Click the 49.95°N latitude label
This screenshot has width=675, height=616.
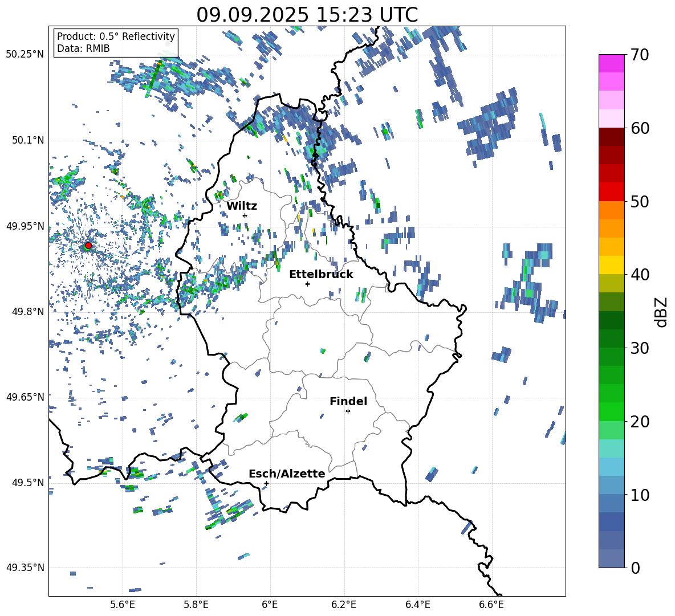point(25,226)
